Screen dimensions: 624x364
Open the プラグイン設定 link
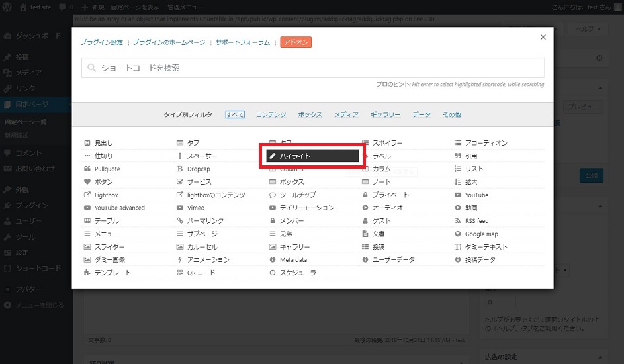tap(101, 42)
